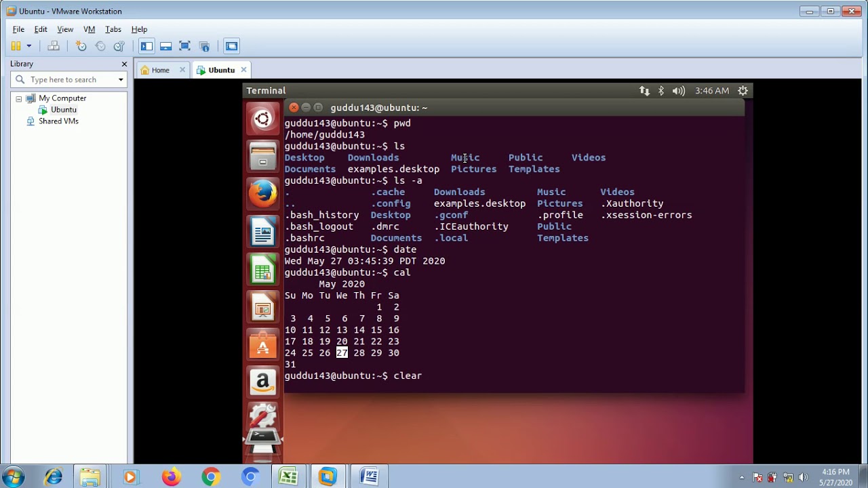Viewport: 868px width, 488px height.
Task: Open System Settings in Ubuntu launcher
Action: point(262,415)
